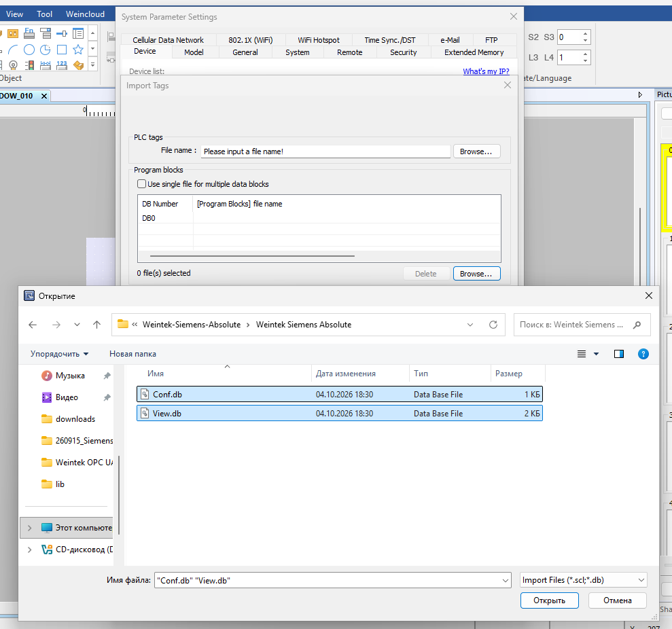This screenshot has height=629, width=672.
Task: Expand the CD-дисковод tree node
Action: click(30, 550)
